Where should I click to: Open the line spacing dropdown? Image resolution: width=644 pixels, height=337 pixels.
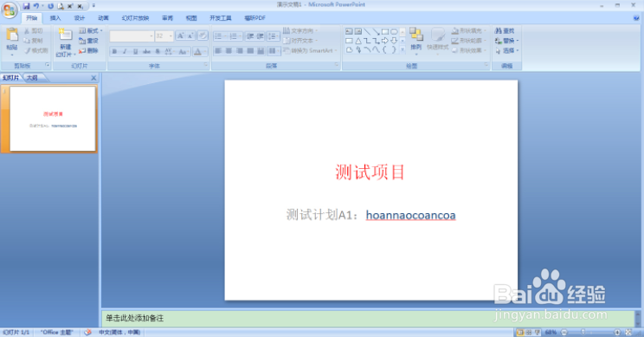[274, 36]
